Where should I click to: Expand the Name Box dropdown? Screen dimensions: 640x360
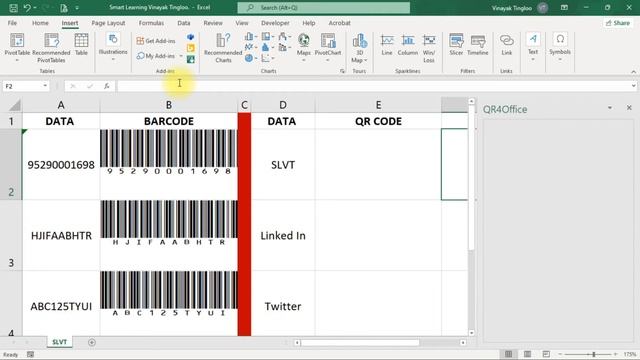click(x=45, y=86)
